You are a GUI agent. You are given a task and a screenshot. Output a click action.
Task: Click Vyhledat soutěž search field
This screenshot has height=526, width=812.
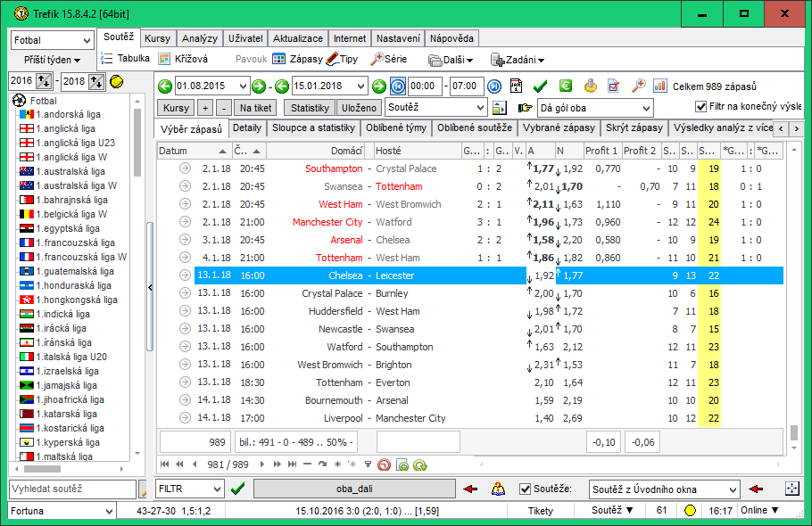(x=72, y=489)
